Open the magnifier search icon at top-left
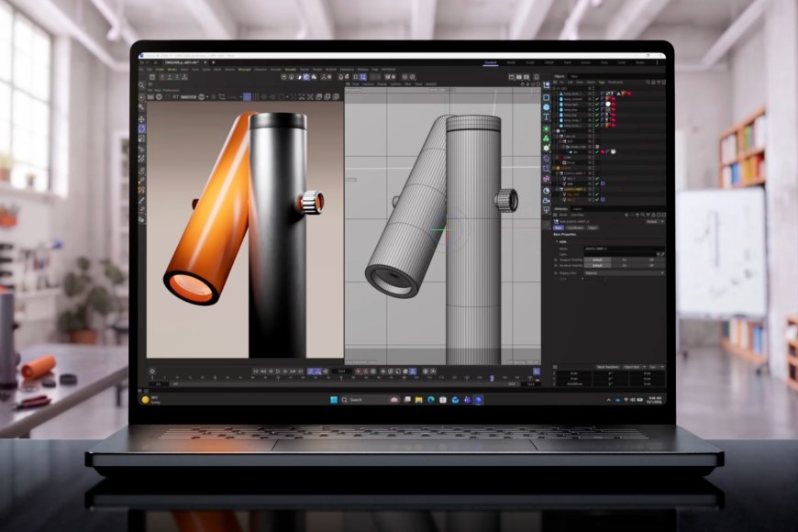The height and width of the screenshot is (532, 798). click(142, 85)
